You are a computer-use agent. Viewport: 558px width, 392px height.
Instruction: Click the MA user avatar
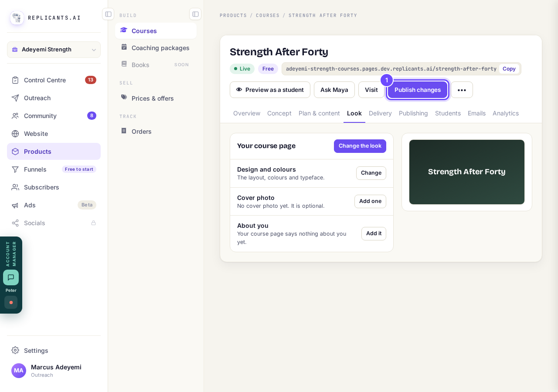19,371
